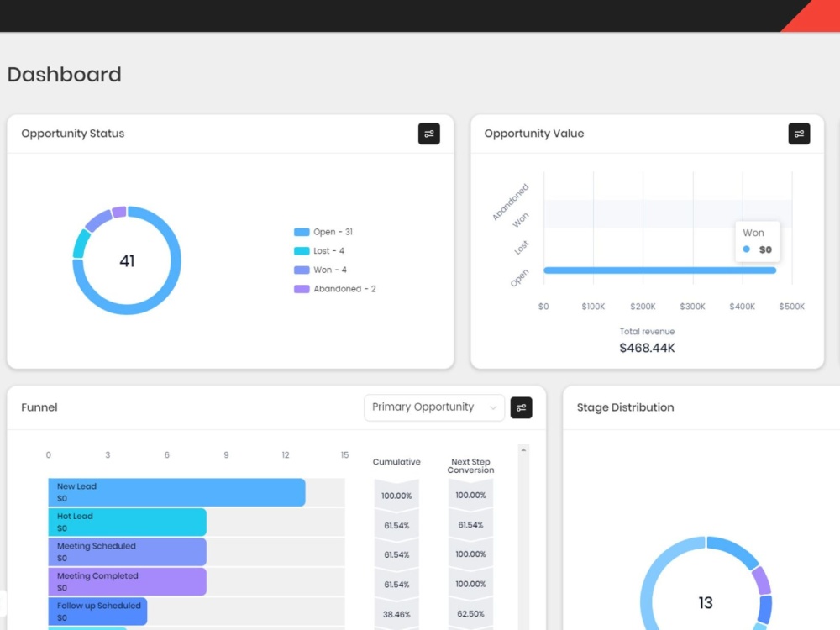Open Funnel card filter settings icon
840x630 pixels.
(521, 407)
